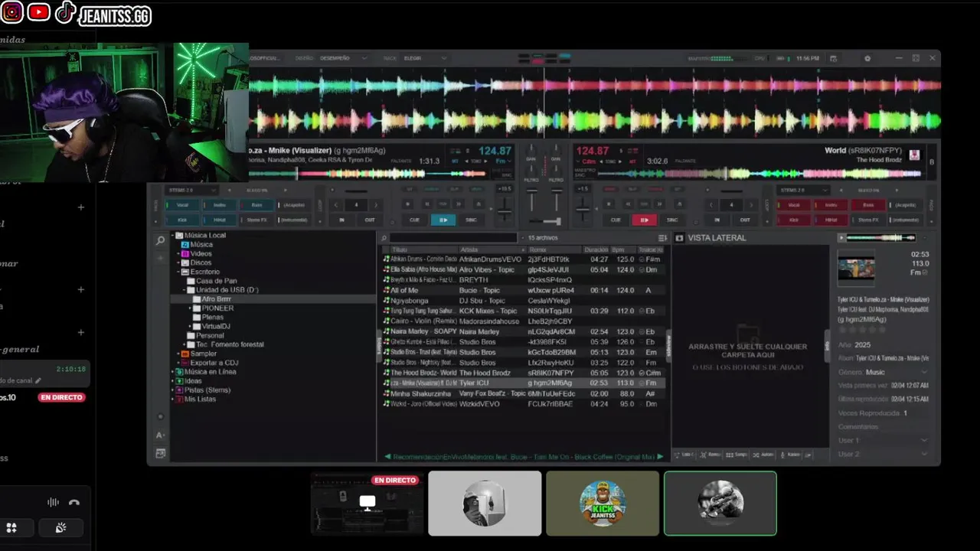Select the EN DIRECTO screen share thumbnail
This screenshot has width=980, height=551.
pyautogui.click(x=367, y=503)
